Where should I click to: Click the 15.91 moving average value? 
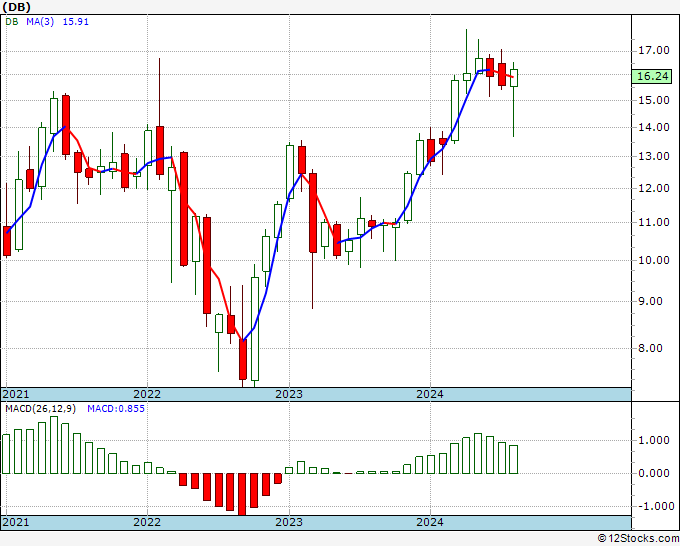pos(75,22)
